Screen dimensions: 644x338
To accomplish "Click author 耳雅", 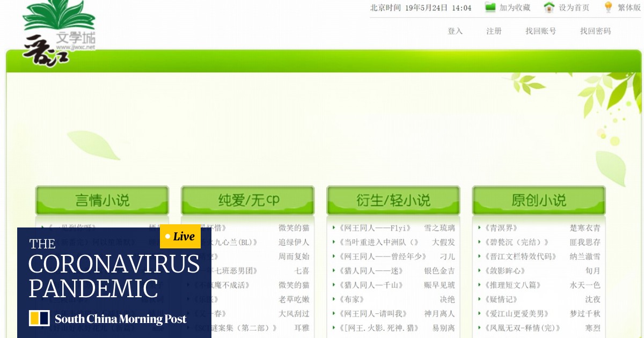I will click(x=302, y=328).
